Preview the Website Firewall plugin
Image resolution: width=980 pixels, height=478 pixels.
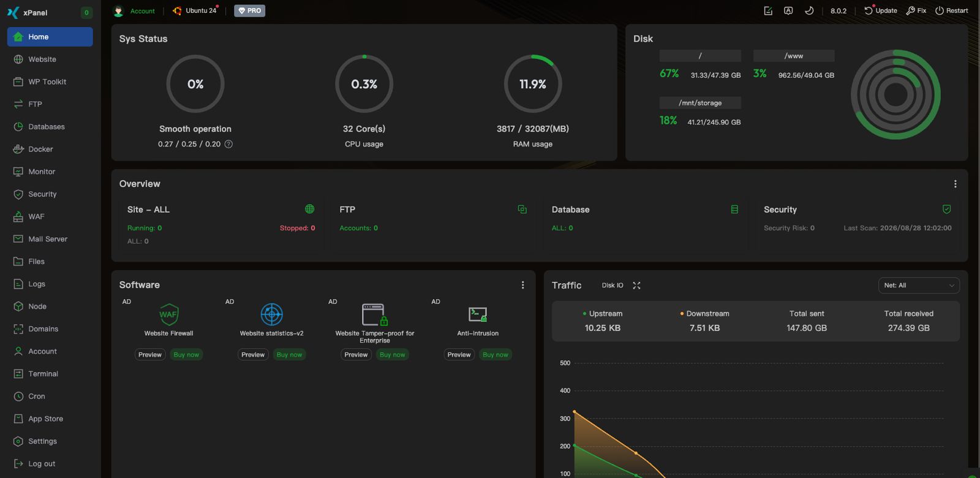point(150,355)
